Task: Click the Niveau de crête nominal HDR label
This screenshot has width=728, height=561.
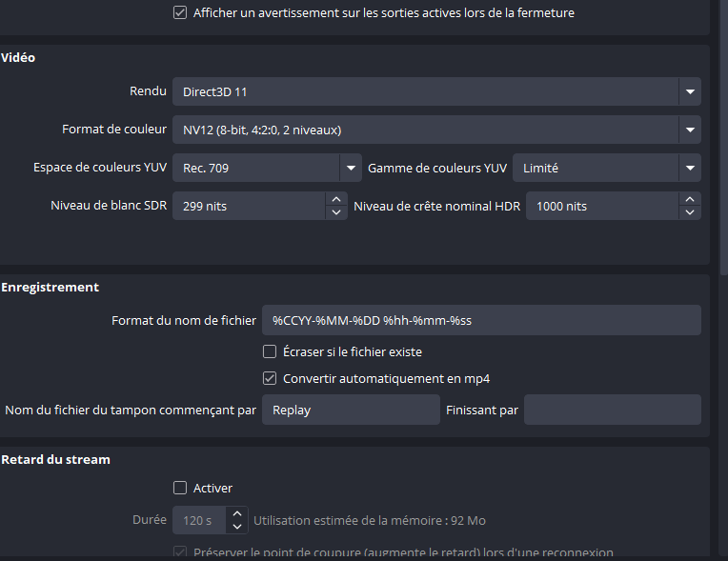Action: (x=436, y=206)
